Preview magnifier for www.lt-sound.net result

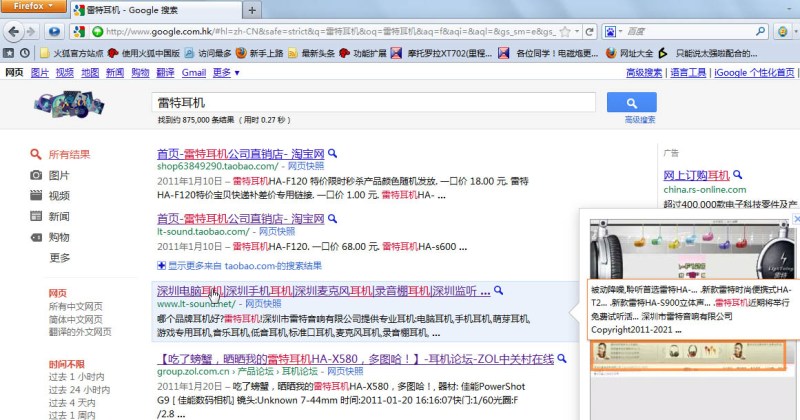[498, 290]
